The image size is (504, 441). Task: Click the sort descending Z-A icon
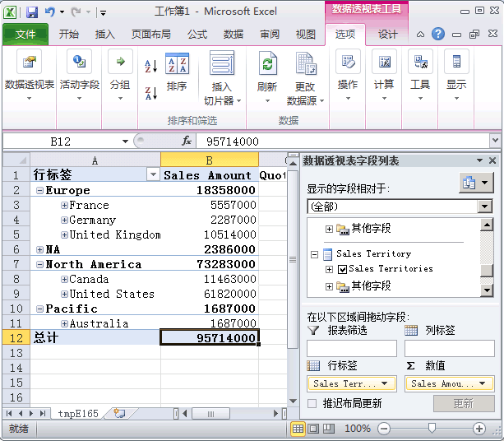151,92
